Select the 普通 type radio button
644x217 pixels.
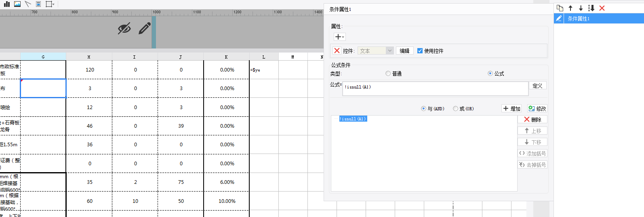pyautogui.click(x=388, y=74)
